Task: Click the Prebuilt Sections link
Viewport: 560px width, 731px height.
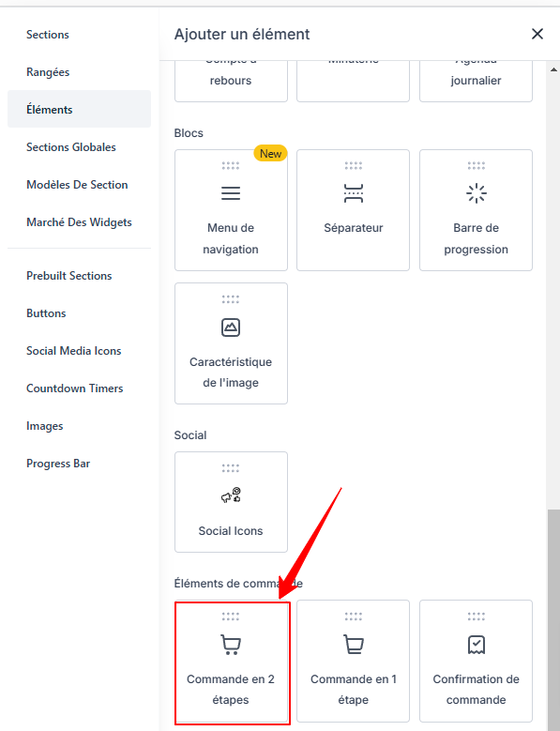Action: pos(69,276)
